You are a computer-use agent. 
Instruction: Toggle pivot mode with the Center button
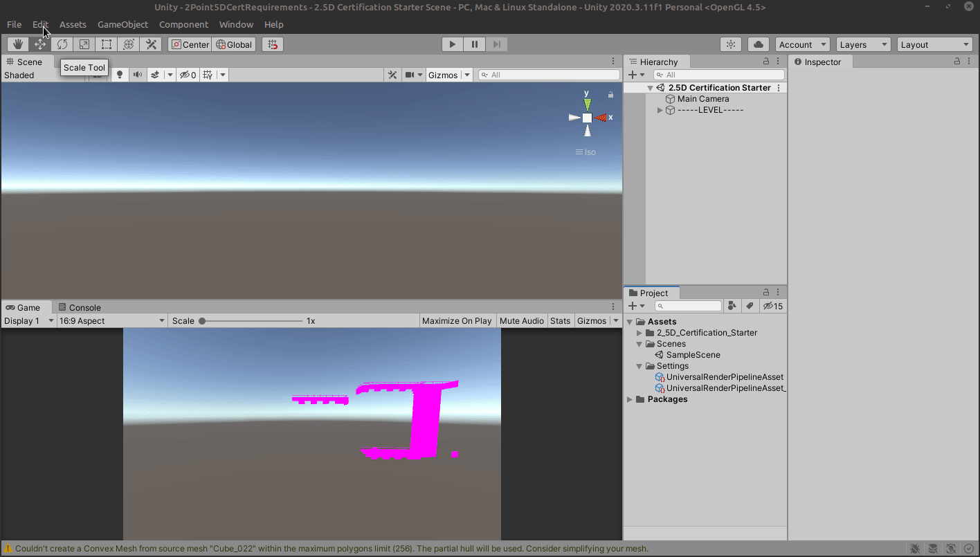coord(190,44)
